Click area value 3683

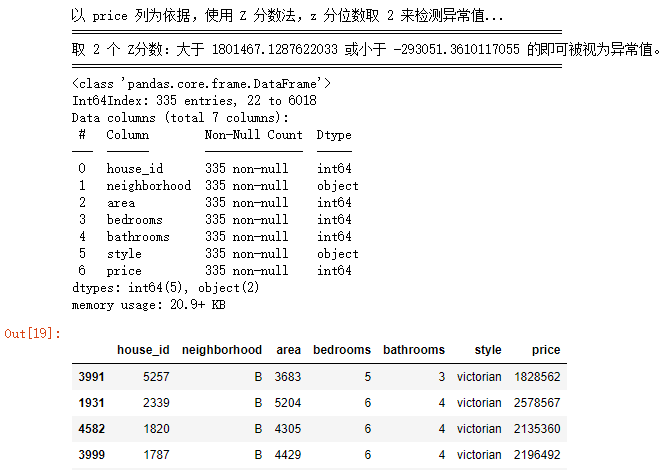(x=288, y=376)
